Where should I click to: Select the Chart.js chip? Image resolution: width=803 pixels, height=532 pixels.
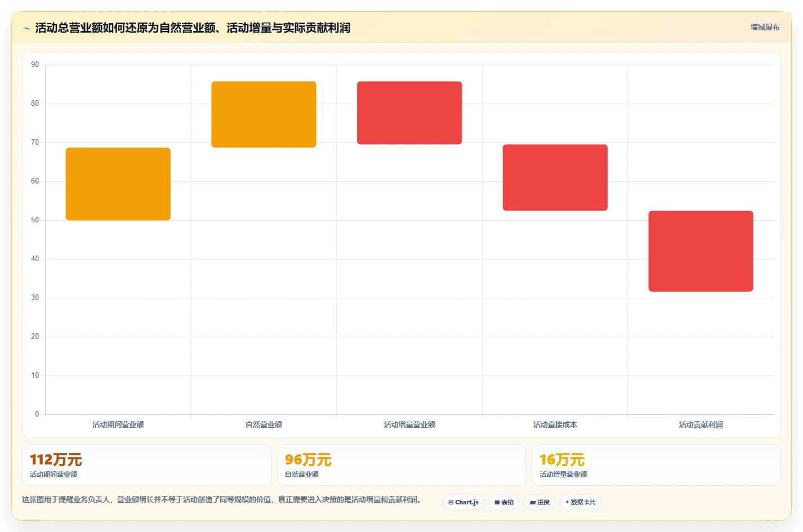tap(463, 502)
